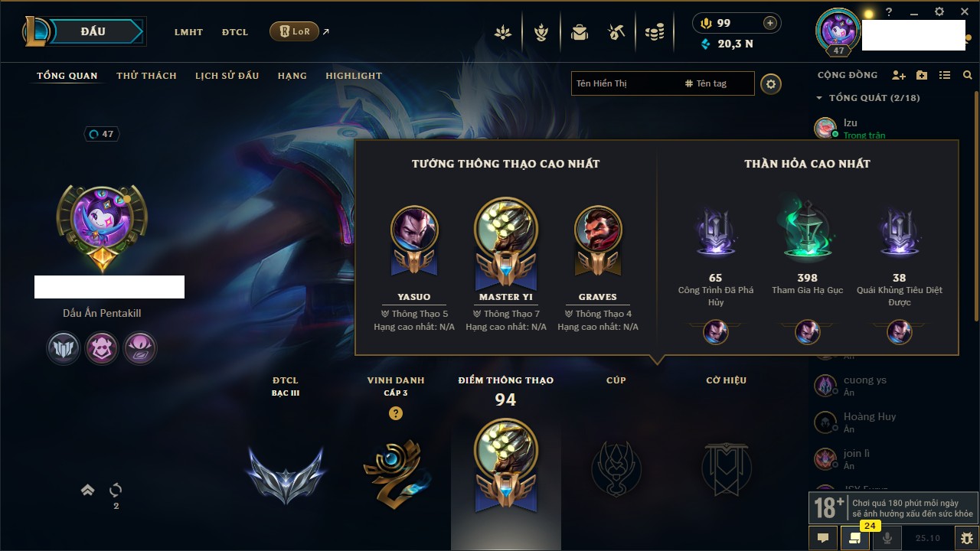Click the Tên Hiển Thị search field

click(x=625, y=83)
